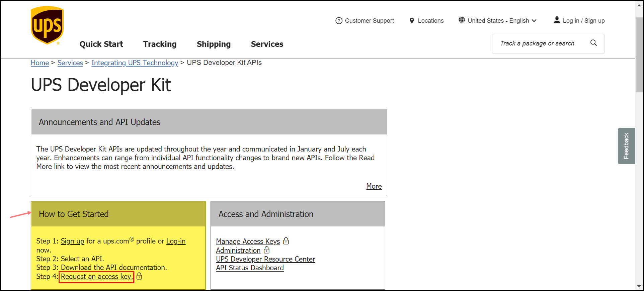The width and height of the screenshot is (644, 291).
Task: Open Download the API documentation link
Action: [114, 267]
